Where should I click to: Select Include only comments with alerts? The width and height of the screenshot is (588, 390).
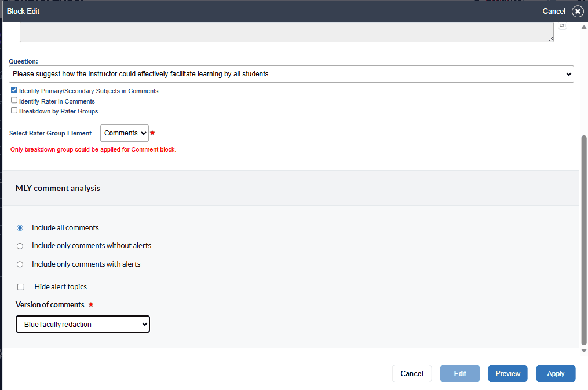(x=20, y=264)
